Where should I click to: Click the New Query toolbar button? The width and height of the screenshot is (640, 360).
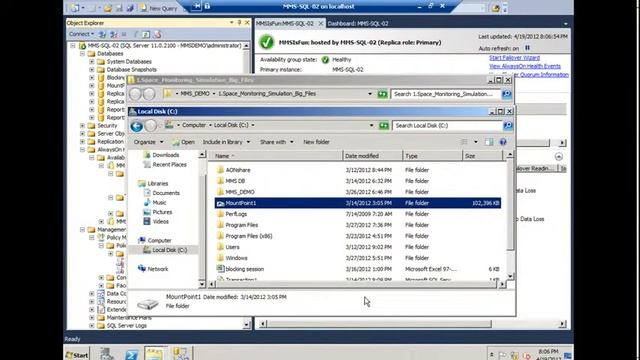click(158, 8)
